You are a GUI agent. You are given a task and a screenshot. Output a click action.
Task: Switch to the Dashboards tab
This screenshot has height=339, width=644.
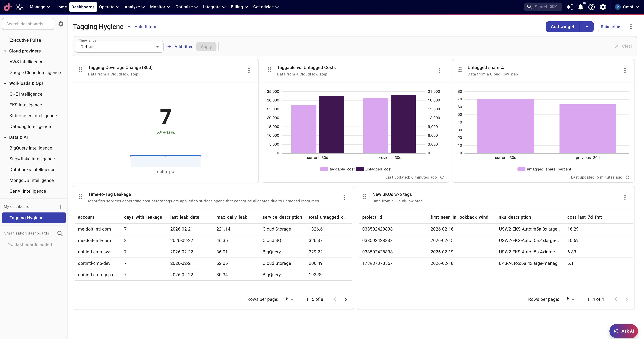83,7
